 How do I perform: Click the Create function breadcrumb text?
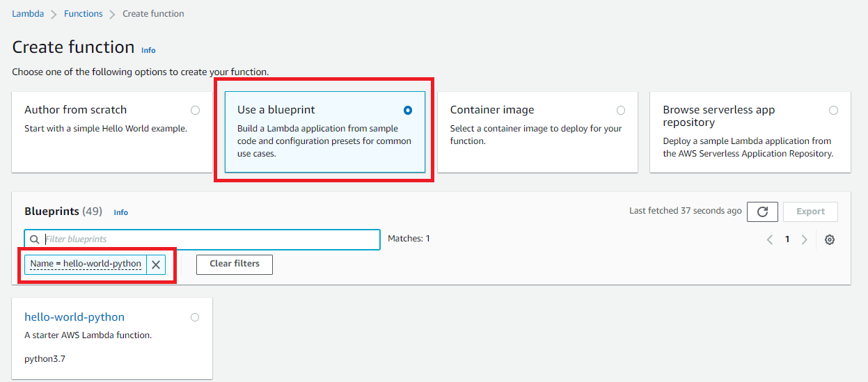pyautogui.click(x=153, y=13)
